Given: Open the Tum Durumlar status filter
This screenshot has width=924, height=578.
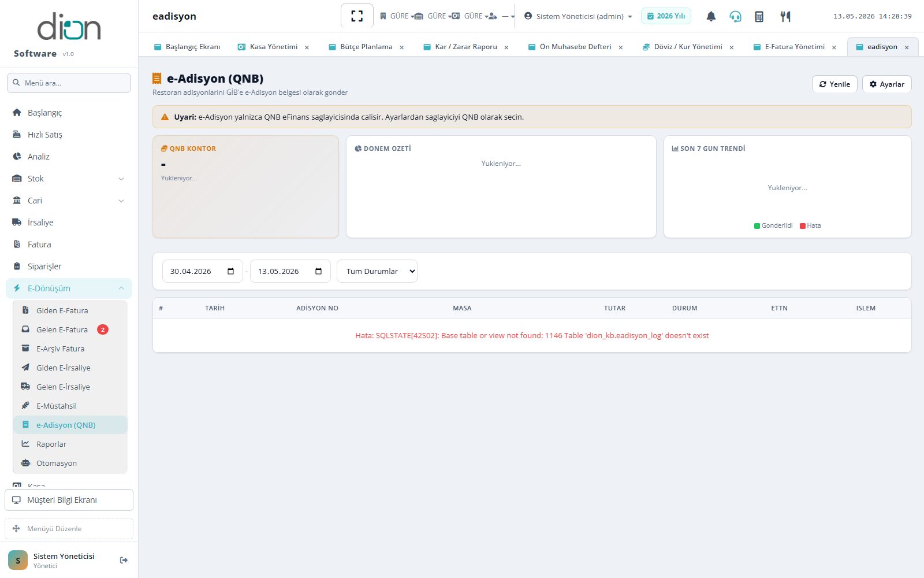Looking at the screenshot, I should 377,271.
